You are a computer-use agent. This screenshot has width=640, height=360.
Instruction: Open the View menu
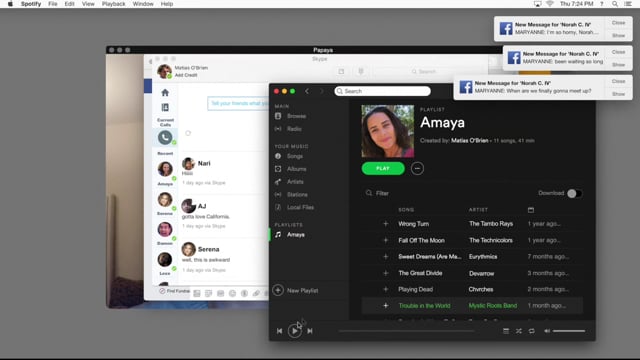point(88,4)
